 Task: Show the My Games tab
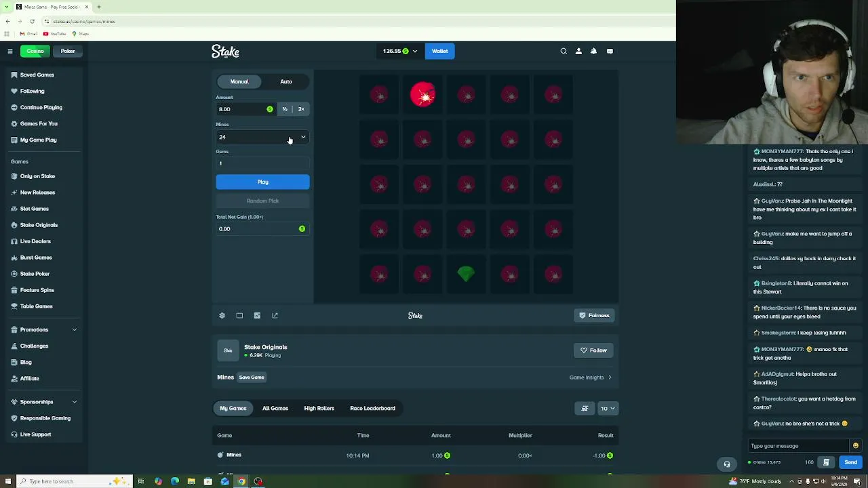click(x=233, y=408)
